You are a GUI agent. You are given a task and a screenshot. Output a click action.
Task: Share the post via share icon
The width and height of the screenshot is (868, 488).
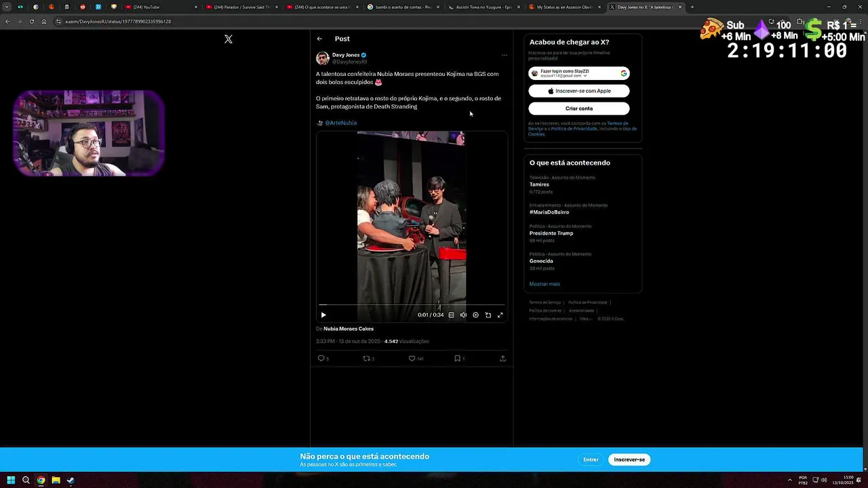[x=502, y=358]
